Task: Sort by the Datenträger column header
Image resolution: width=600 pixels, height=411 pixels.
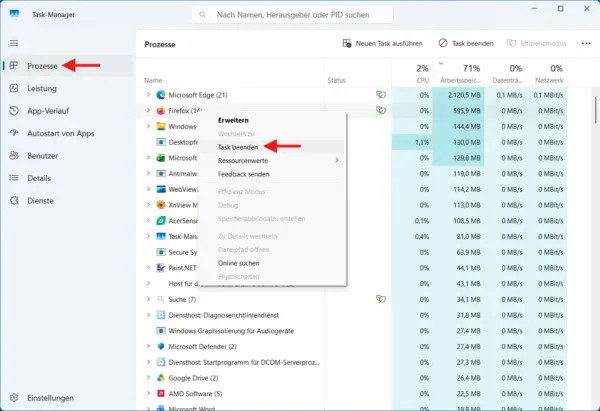Action: tap(505, 73)
